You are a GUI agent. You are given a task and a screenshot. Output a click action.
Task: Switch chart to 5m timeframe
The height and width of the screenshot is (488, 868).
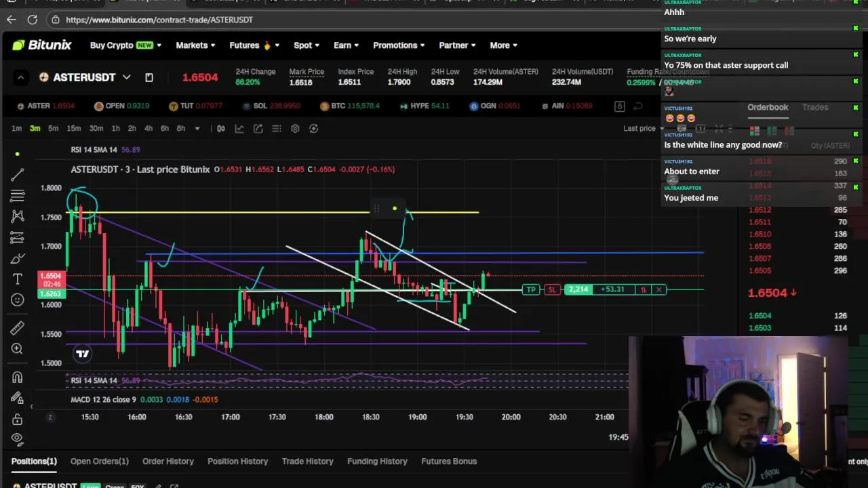[53, 128]
